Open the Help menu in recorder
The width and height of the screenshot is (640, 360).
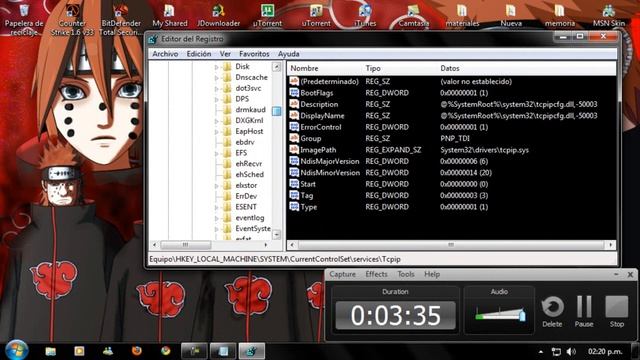432,274
